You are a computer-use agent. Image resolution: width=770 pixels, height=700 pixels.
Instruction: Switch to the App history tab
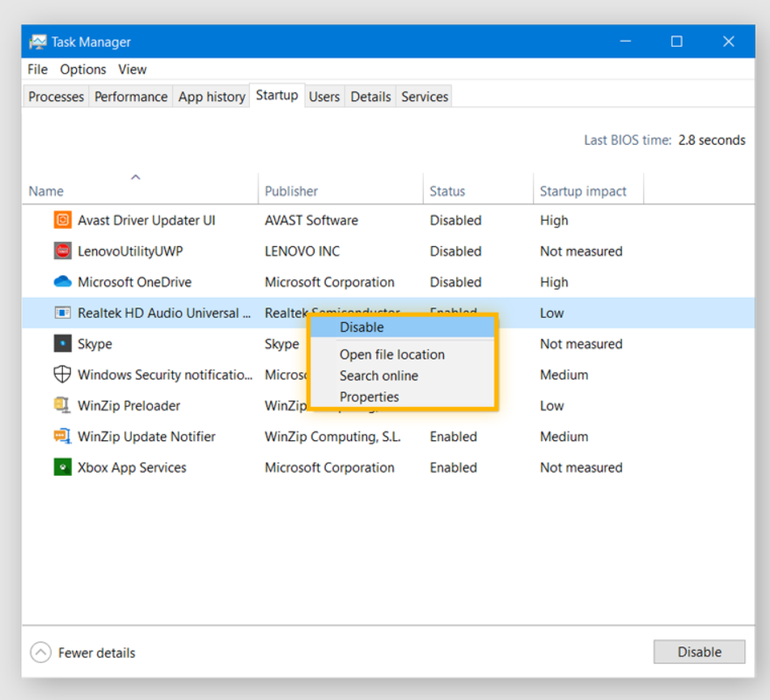coord(212,96)
